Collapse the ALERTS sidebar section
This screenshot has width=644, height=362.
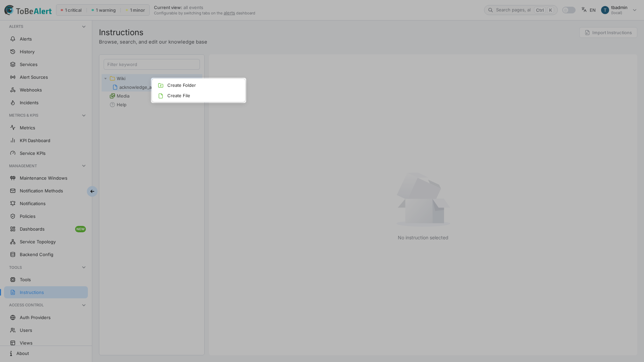pos(84,26)
